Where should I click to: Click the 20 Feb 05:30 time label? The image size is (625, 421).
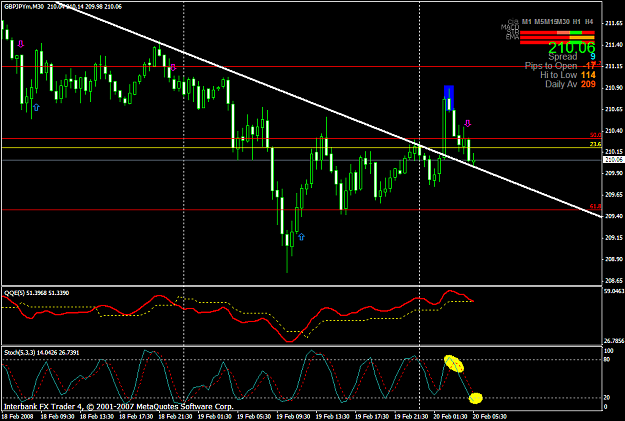pos(489,416)
